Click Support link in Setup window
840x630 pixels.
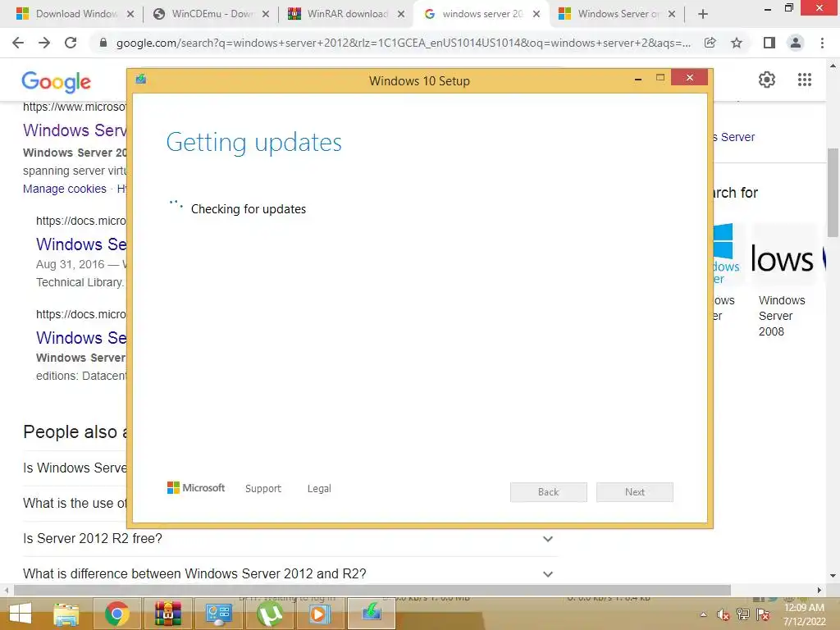pos(263,489)
